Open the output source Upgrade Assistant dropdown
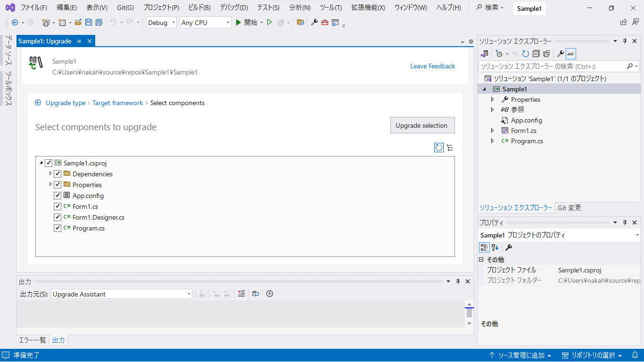 pyautogui.click(x=122, y=294)
